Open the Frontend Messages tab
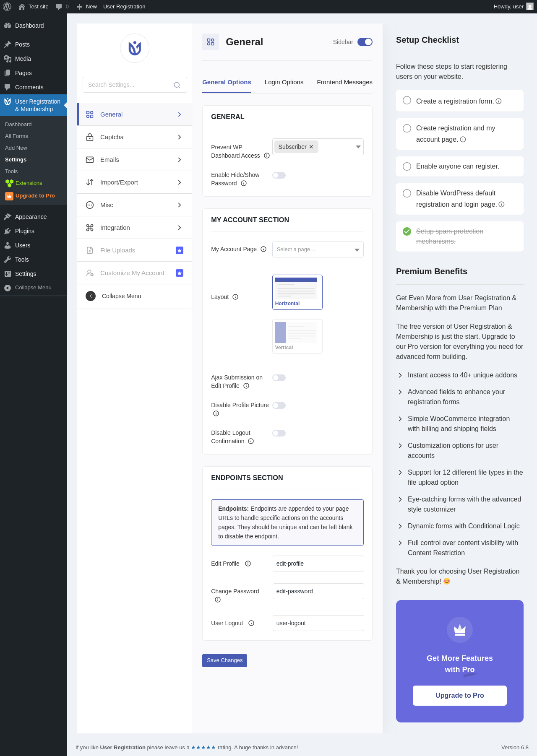The width and height of the screenshot is (537, 756). (x=345, y=82)
